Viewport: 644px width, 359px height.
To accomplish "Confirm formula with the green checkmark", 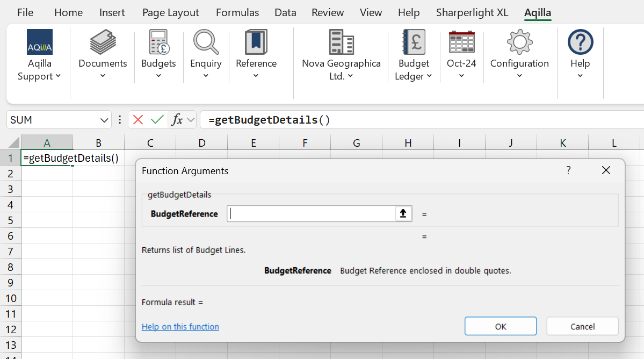I will coord(157,120).
